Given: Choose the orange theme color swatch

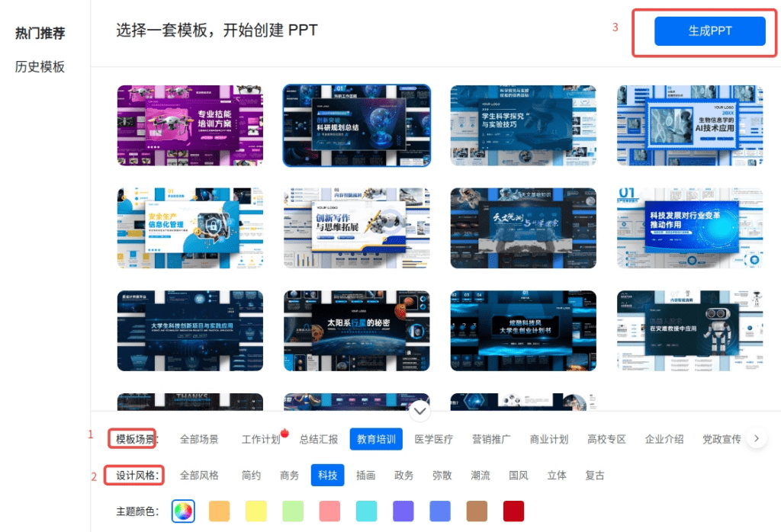Looking at the screenshot, I should (x=219, y=511).
